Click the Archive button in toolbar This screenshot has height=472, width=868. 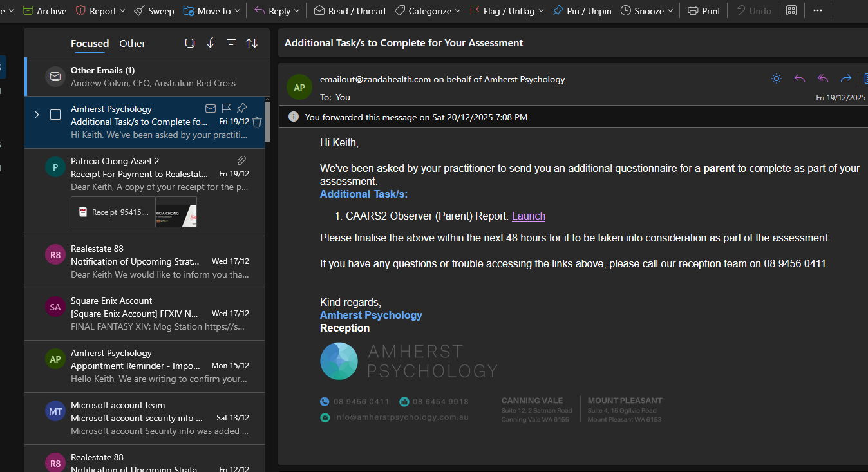point(44,11)
